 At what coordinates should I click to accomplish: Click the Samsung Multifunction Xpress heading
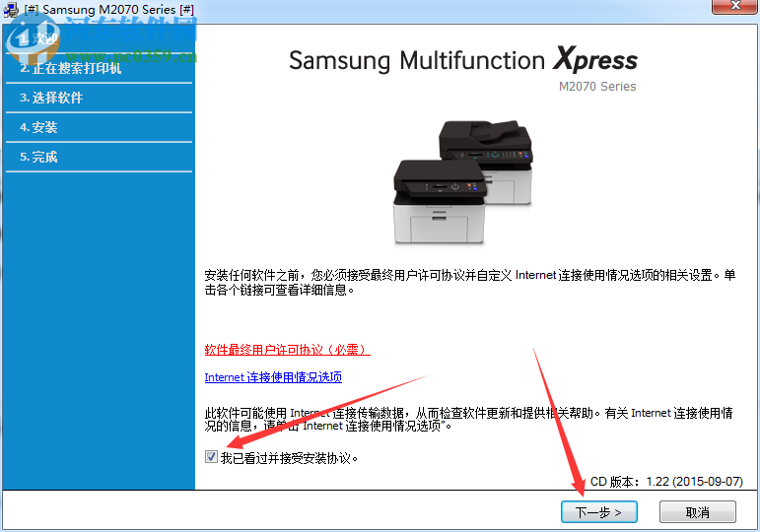click(463, 60)
